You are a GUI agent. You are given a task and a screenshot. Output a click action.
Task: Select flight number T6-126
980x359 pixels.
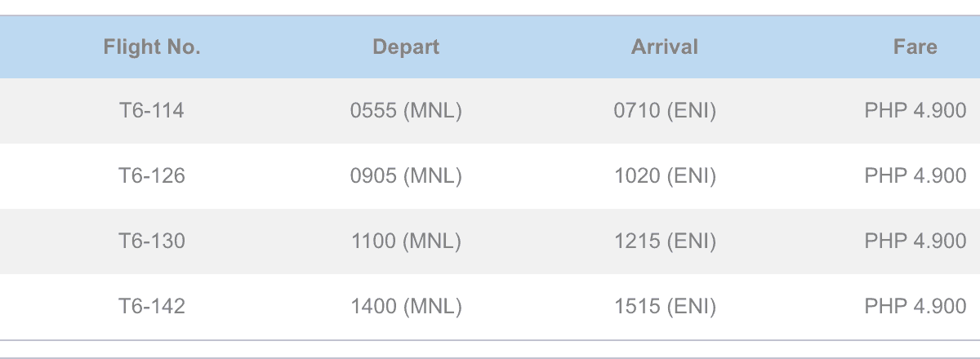[x=152, y=176]
